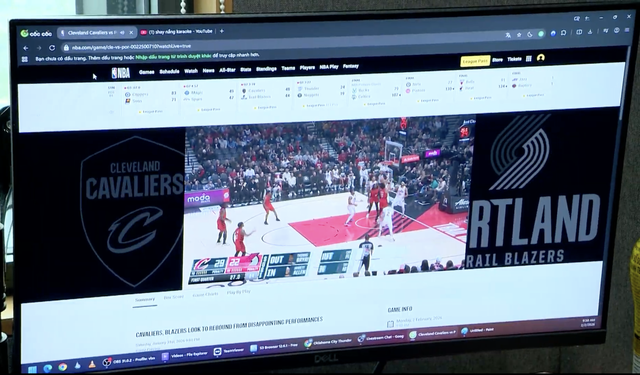Open the Players menu
640x375 pixels.
pyautogui.click(x=307, y=68)
